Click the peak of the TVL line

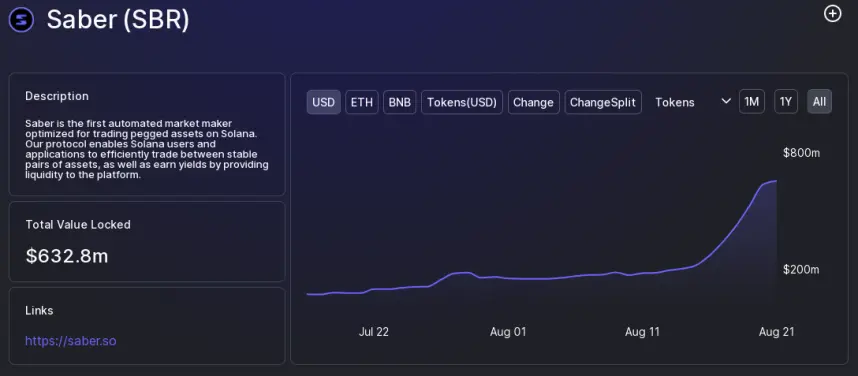coord(775,181)
